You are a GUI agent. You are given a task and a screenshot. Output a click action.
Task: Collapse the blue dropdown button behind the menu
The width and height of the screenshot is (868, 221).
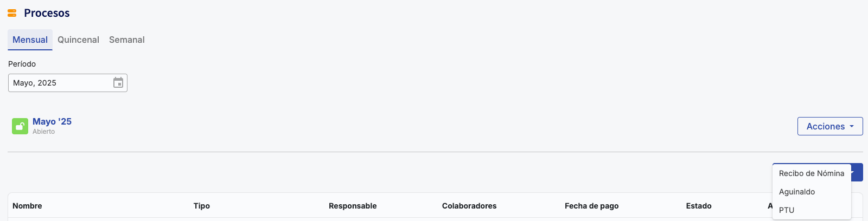(857, 173)
